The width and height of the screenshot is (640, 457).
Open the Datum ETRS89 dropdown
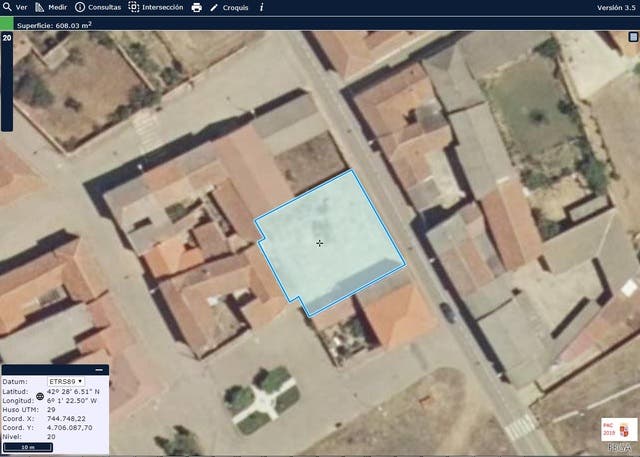(66, 381)
